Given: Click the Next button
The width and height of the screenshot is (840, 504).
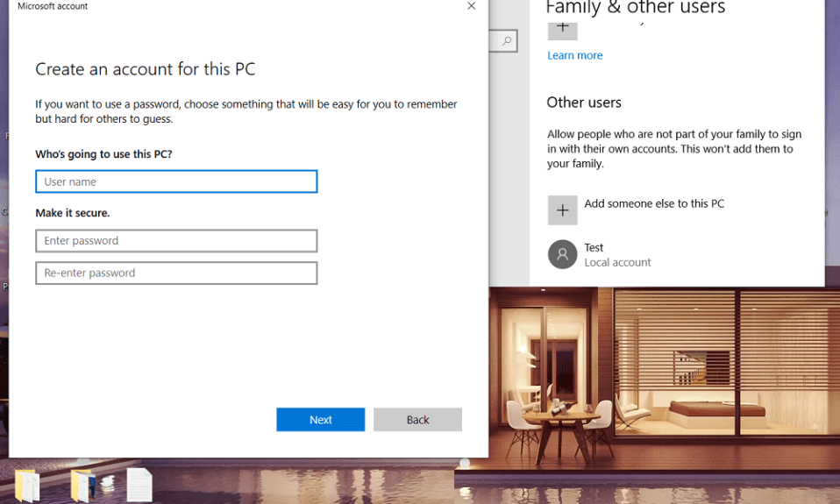Looking at the screenshot, I should (320, 419).
